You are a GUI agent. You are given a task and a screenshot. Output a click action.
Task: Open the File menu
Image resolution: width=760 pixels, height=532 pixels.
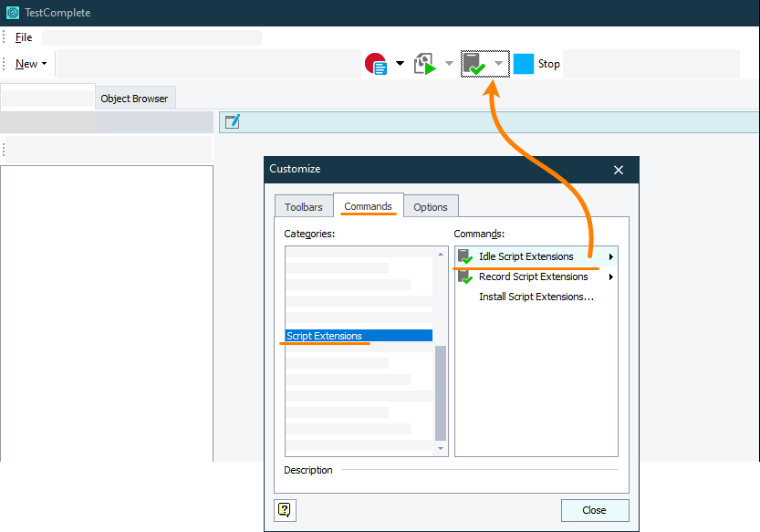pos(24,37)
